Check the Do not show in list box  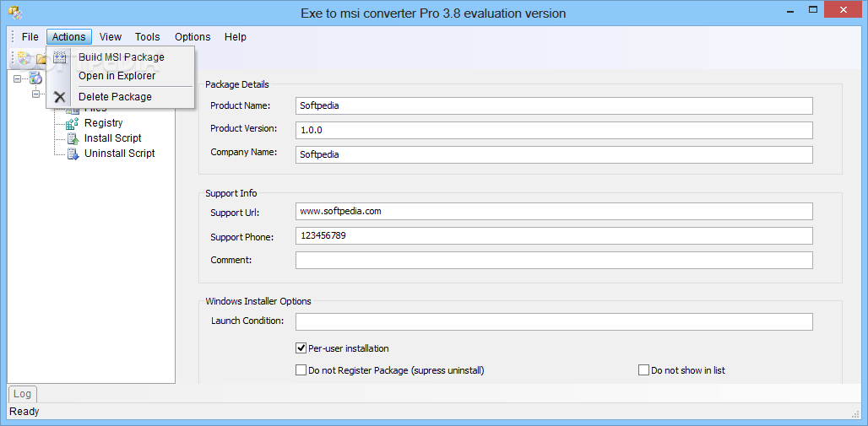(x=643, y=370)
